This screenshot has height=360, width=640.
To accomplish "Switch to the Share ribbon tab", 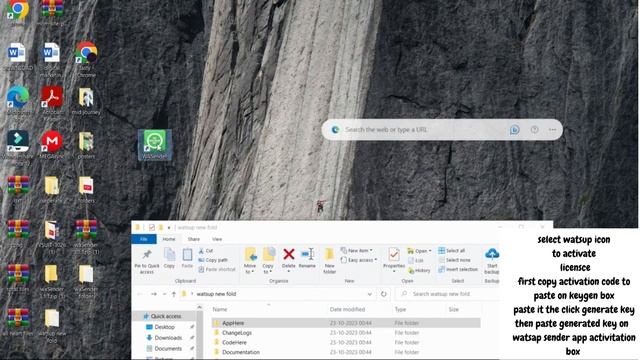I will coord(193,239).
